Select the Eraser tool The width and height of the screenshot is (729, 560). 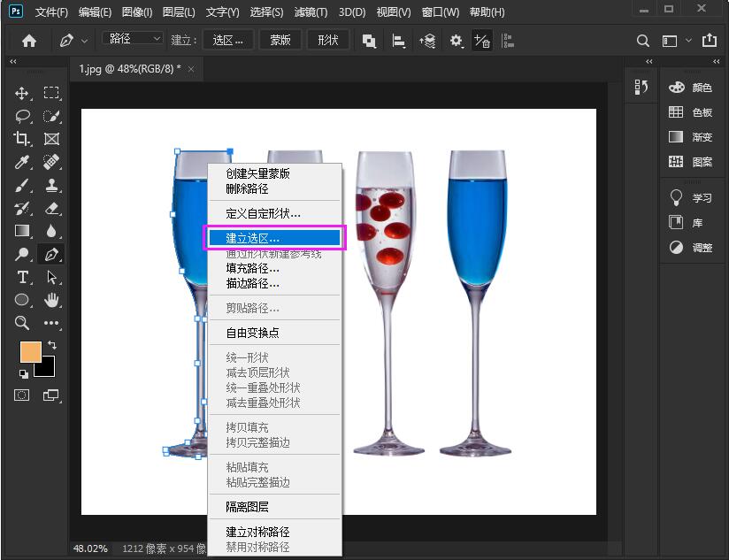51,208
